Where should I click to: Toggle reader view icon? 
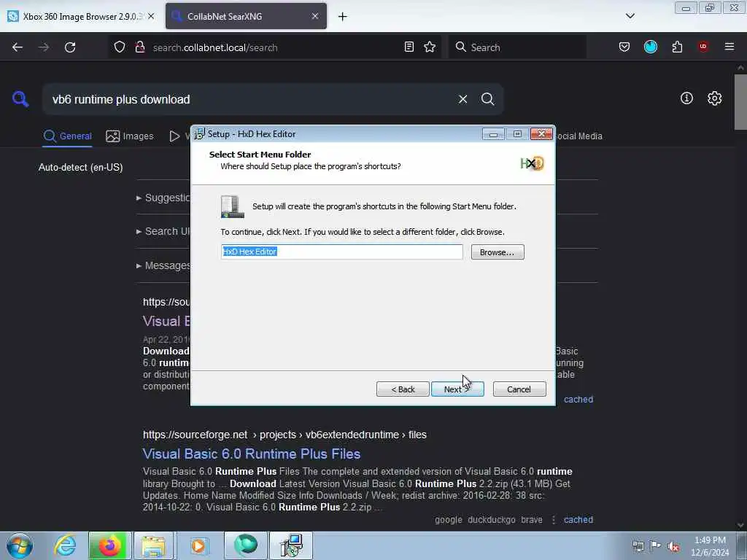pyautogui.click(x=409, y=47)
